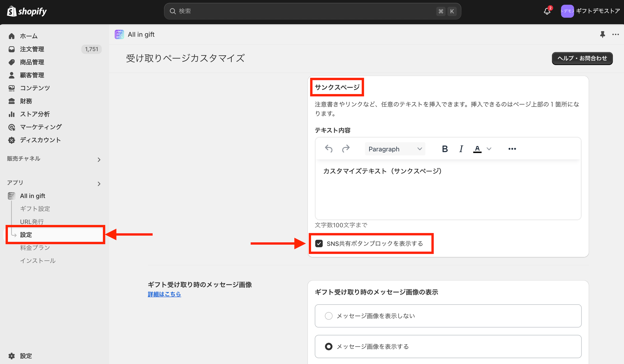Screen dimensions: 624x364
Task: Show more editor formatting options
Action: tap(512, 149)
